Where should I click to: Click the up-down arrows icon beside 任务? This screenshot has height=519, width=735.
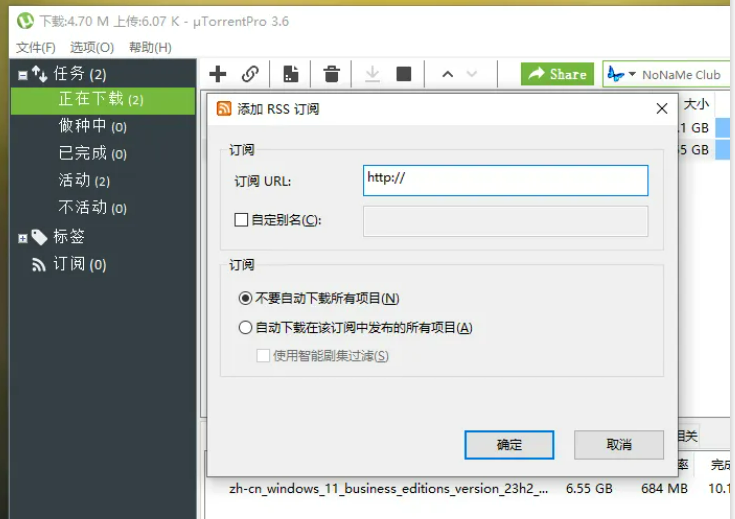[x=40, y=74]
